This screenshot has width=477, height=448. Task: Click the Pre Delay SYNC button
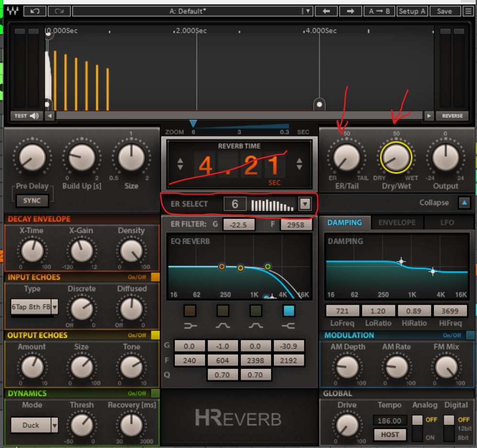(x=32, y=200)
